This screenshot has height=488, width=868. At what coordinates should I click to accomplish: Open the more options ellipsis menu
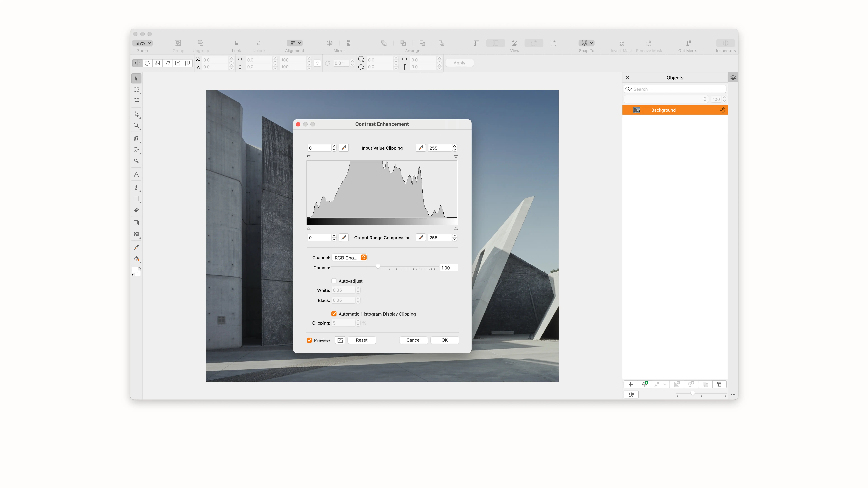733,395
